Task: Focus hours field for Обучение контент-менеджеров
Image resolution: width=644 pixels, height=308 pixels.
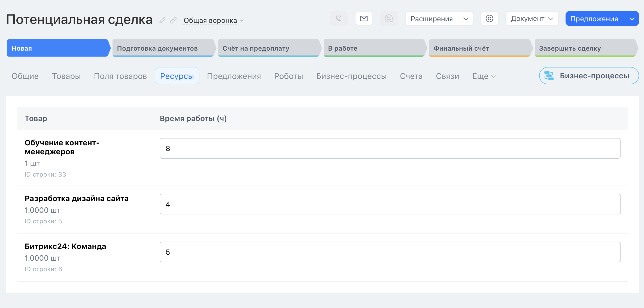Action: pyautogui.click(x=390, y=148)
